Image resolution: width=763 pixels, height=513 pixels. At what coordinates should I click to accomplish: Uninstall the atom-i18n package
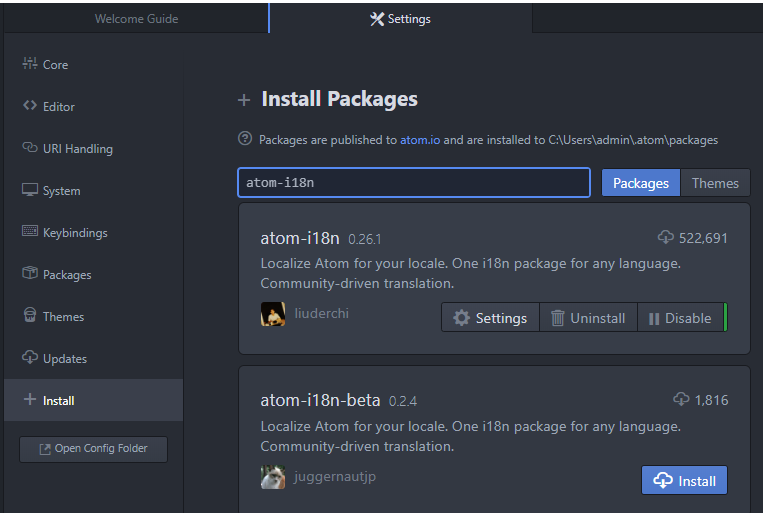tap(588, 318)
